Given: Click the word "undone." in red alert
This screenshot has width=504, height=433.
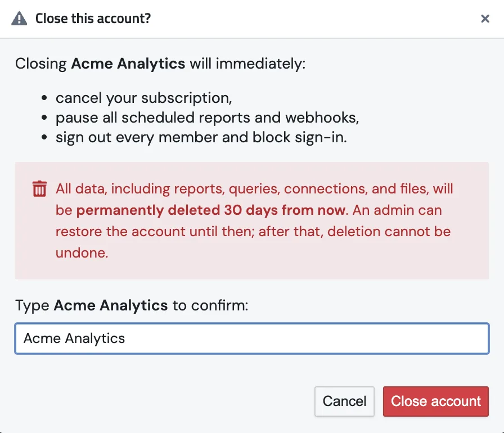Looking at the screenshot, I should [x=82, y=253].
